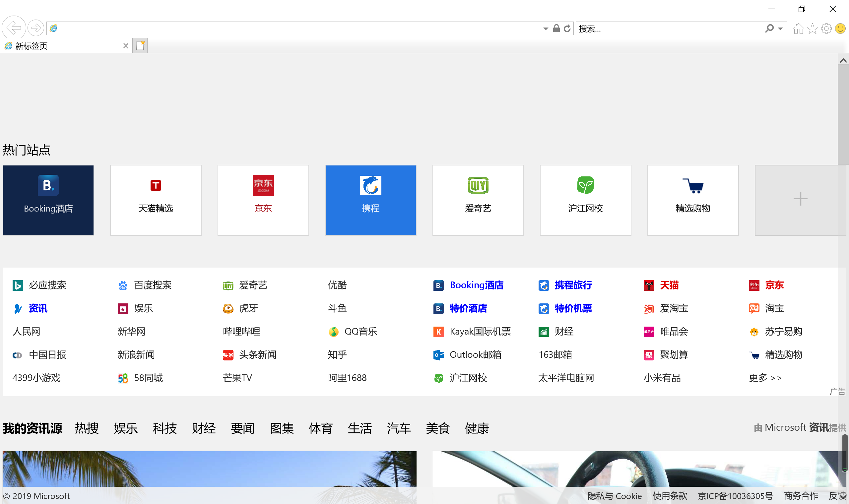This screenshot has width=849, height=504.
Task: Click the 唯品会 pink icon
Action: click(x=649, y=332)
